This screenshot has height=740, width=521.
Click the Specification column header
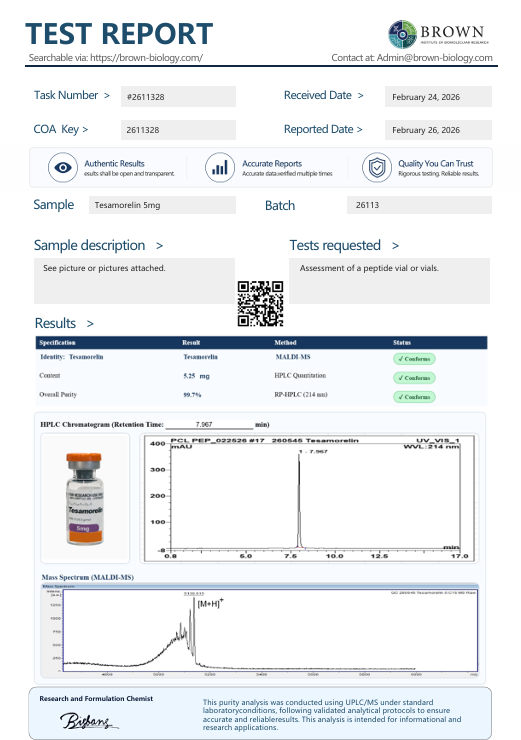(x=58, y=343)
